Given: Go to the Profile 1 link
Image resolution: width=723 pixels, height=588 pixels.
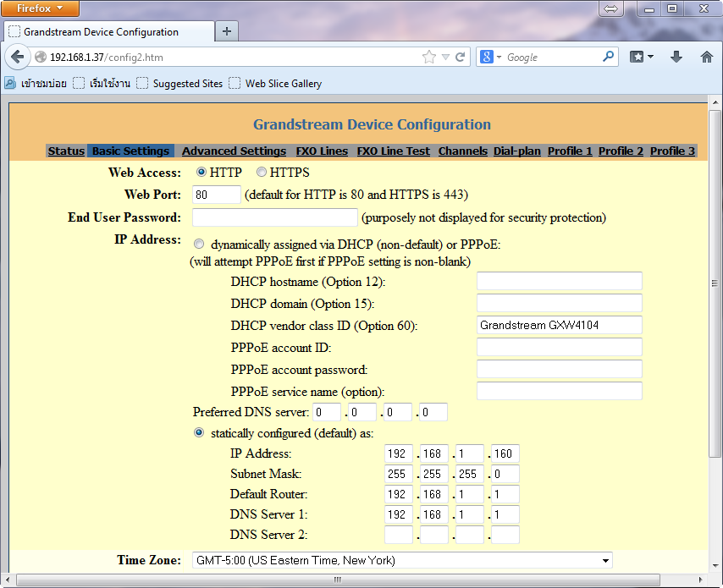Looking at the screenshot, I should point(570,151).
